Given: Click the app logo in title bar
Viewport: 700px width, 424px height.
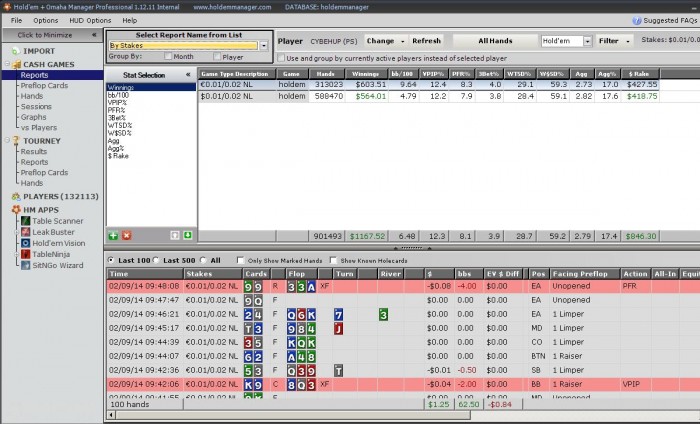Looking at the screenshot, I should 7,7.
